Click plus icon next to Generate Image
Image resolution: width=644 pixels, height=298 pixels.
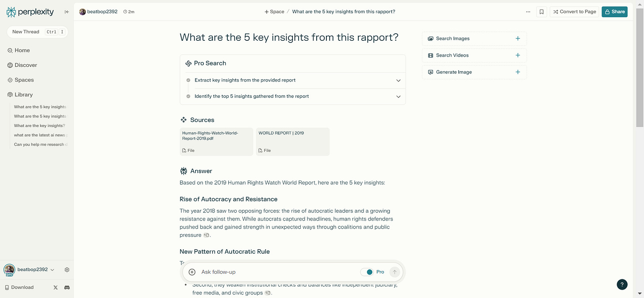click(x=518, y=72)
